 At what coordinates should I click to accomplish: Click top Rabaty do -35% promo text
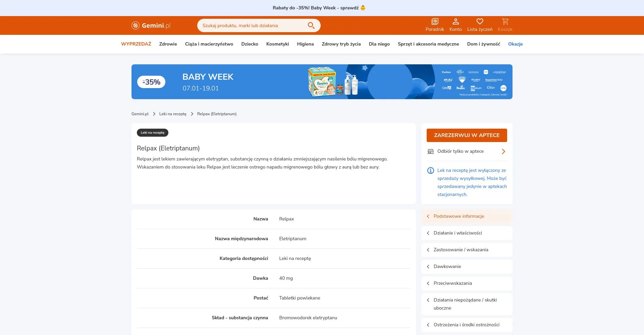pyautogui.click(x=316, y=8)
